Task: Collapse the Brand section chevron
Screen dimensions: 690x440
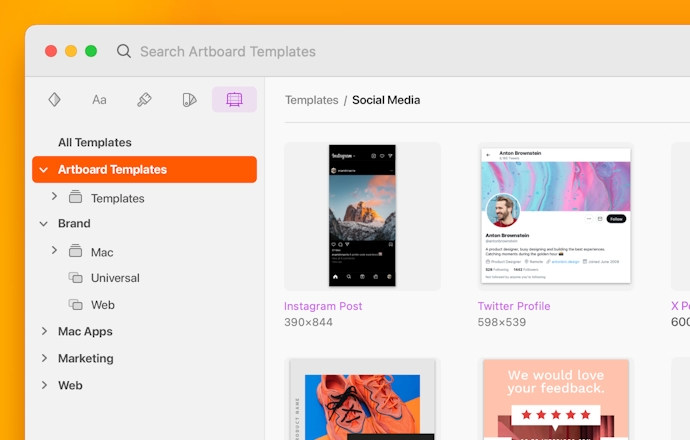Action: point(44,224)
